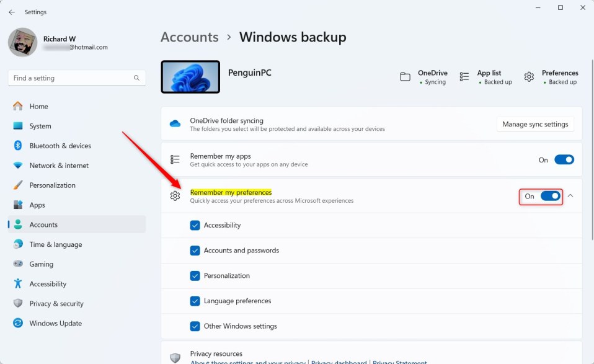
Task: Uncheck Accounts and passwords checkbox
Action: 195,251
